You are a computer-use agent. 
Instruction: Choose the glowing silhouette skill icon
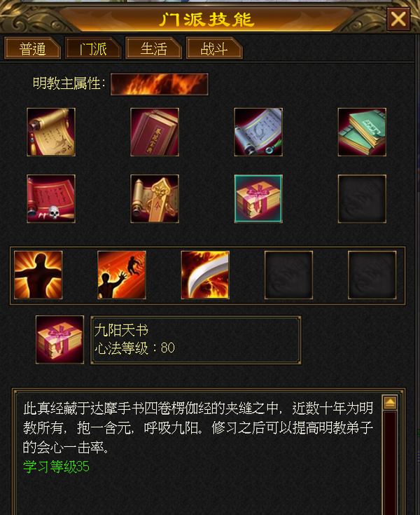[38, 275]
